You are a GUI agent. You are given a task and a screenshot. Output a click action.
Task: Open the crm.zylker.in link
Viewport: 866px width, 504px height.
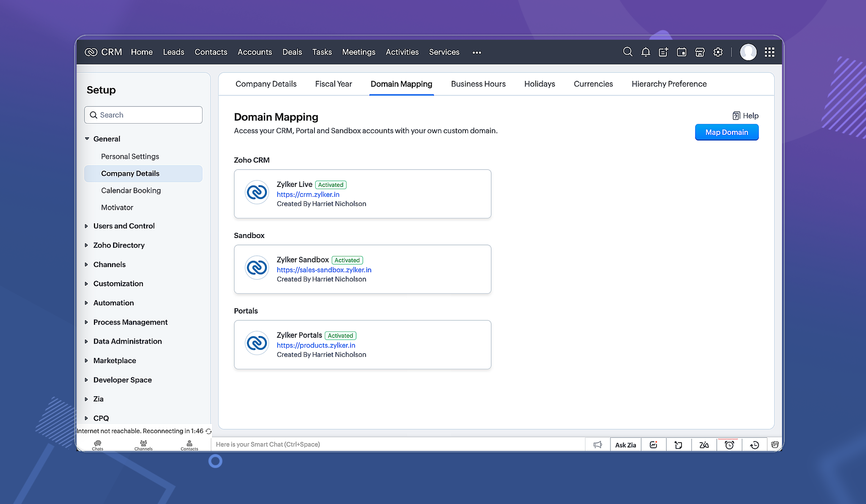click(x=308, y=194)
